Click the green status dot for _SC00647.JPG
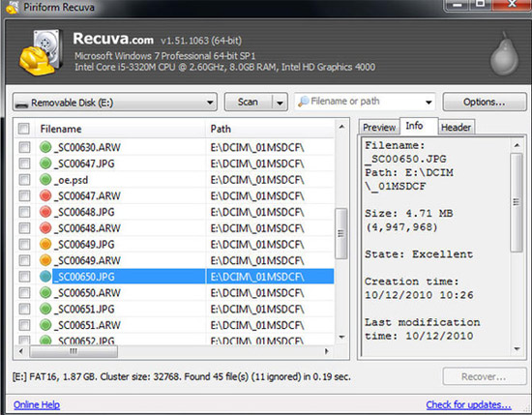532x415 pixels. coord(45,163)
